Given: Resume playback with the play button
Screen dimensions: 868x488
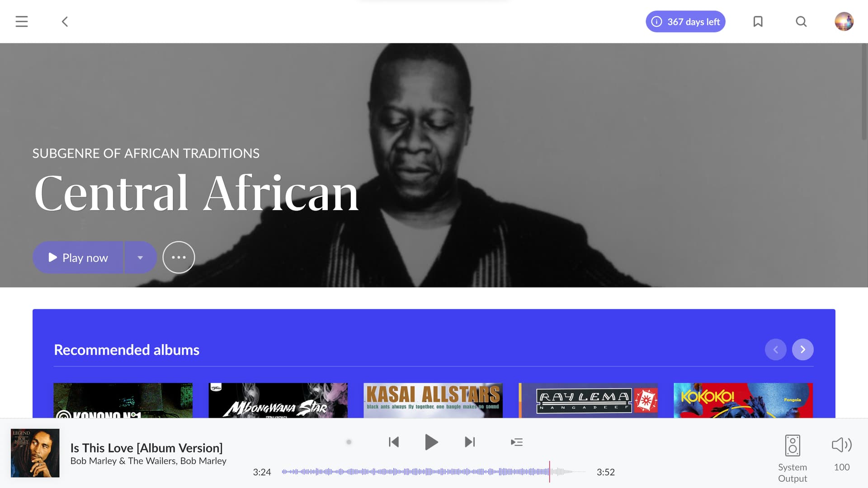Looking at the screenshot, I should [431, 442].
